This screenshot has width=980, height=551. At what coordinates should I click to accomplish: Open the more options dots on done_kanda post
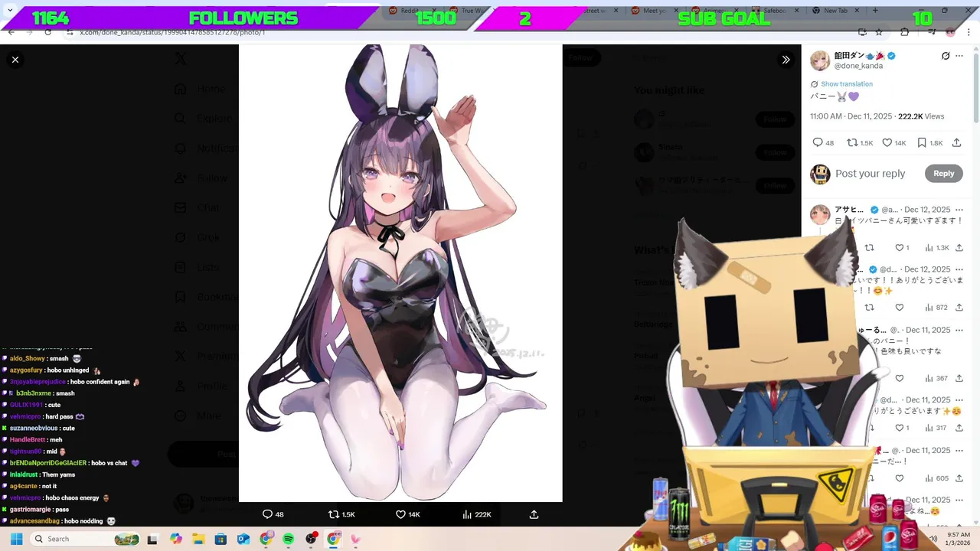pyautogui.click(x=959, y=56)
